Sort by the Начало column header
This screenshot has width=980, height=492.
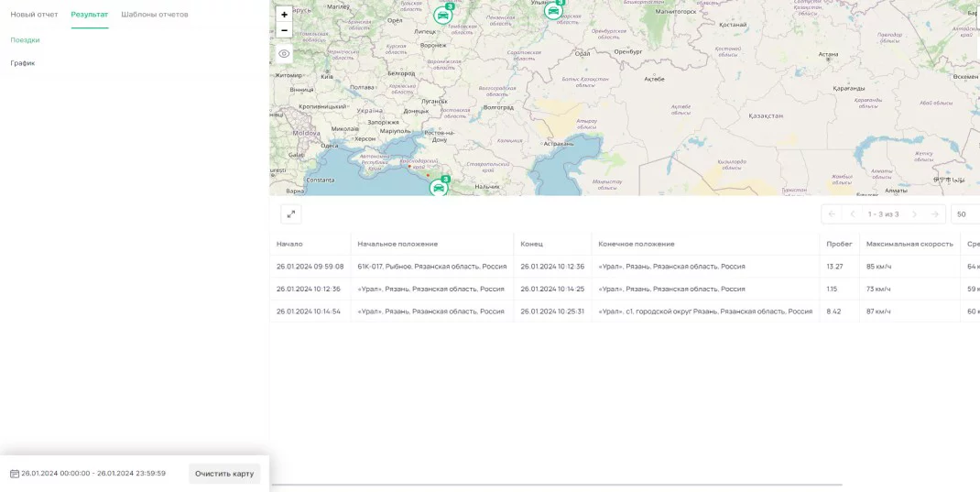289,244
